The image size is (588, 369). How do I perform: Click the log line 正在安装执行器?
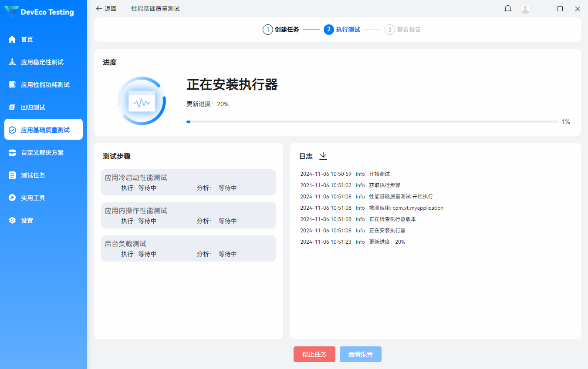coord(387,231)
